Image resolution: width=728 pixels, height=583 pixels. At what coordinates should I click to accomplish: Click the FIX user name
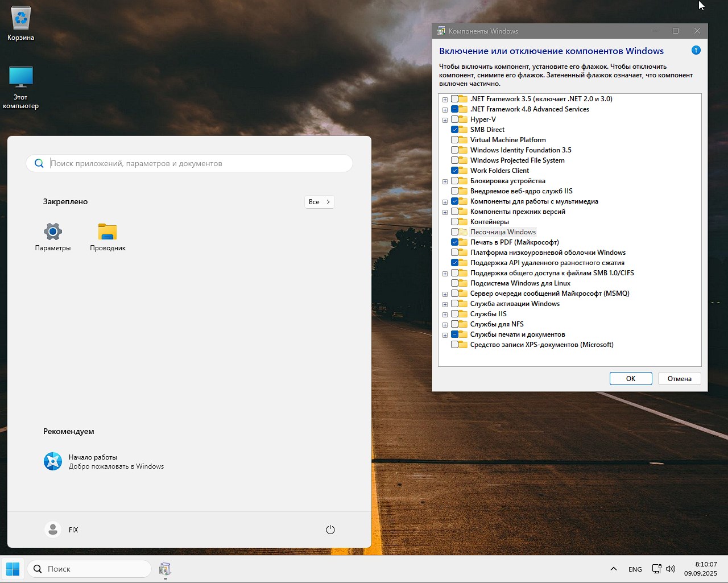pos(73,530)
